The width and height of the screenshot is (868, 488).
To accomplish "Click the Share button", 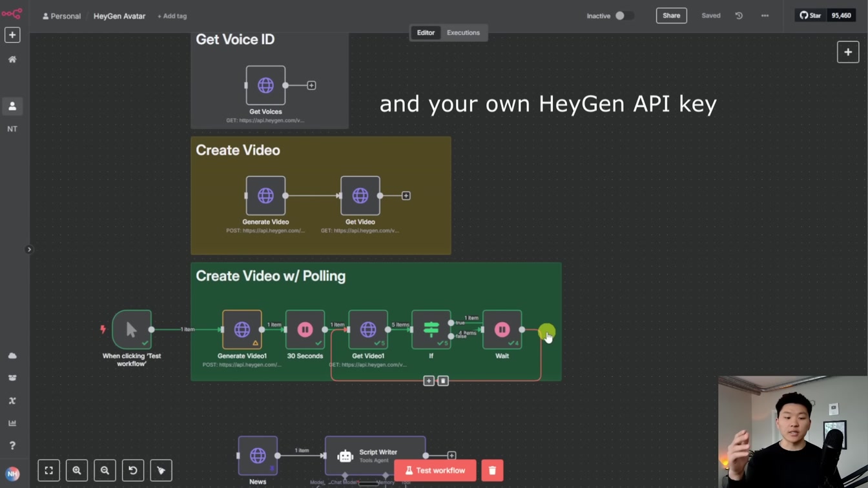I will tap(672, 15).
